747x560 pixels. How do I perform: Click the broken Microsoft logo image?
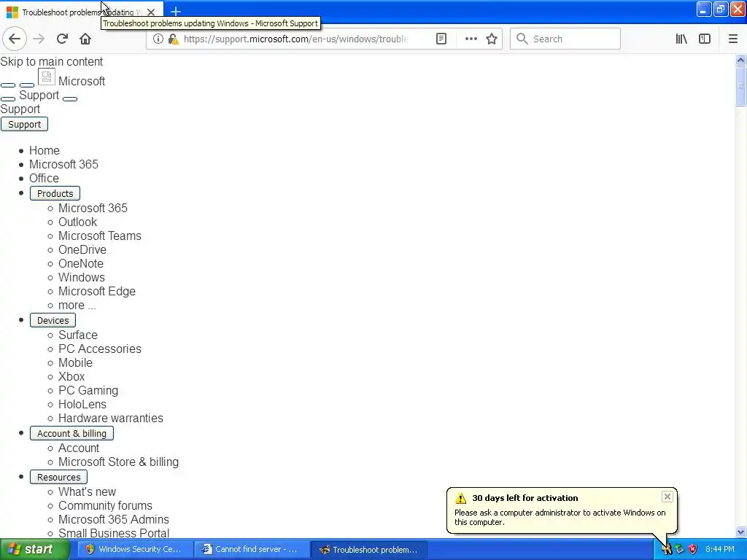tap(46, 76)
